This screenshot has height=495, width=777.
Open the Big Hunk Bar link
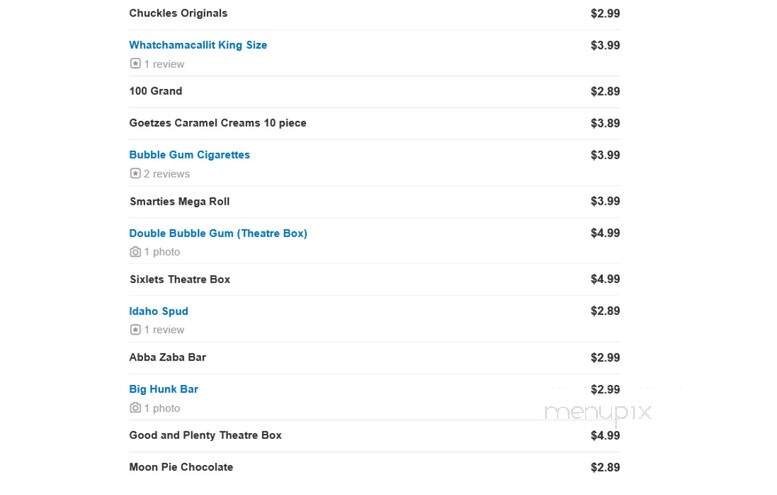(x=164, y=389)
